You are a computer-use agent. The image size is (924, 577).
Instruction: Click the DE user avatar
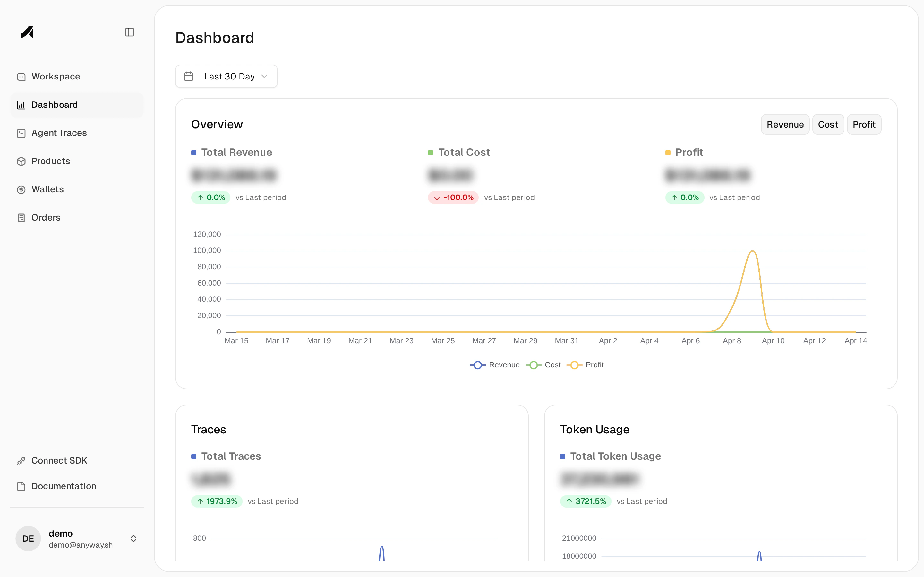pos(28,539)
